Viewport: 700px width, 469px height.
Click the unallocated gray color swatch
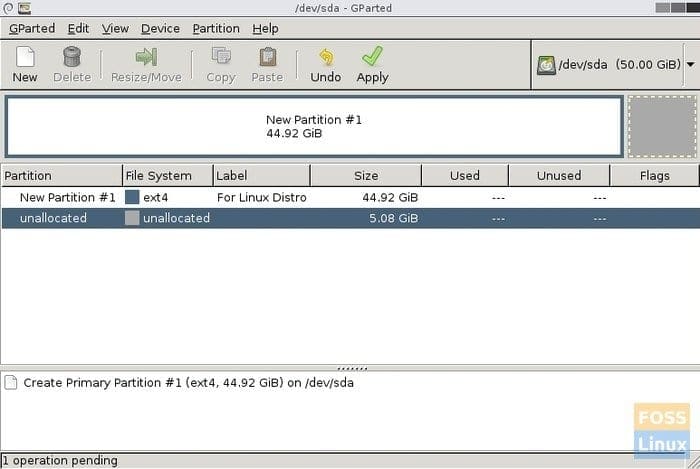tap(132, 218)
